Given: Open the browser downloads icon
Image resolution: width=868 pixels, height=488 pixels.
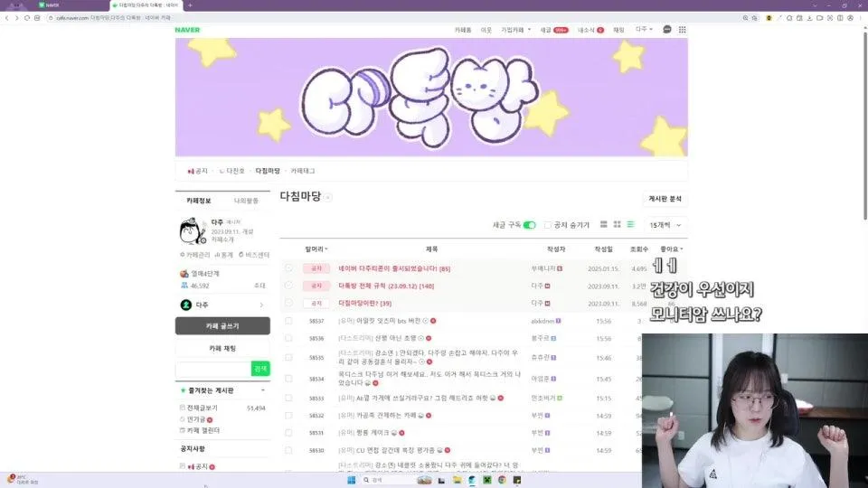Looking at the screenshot, I should 809,18.
